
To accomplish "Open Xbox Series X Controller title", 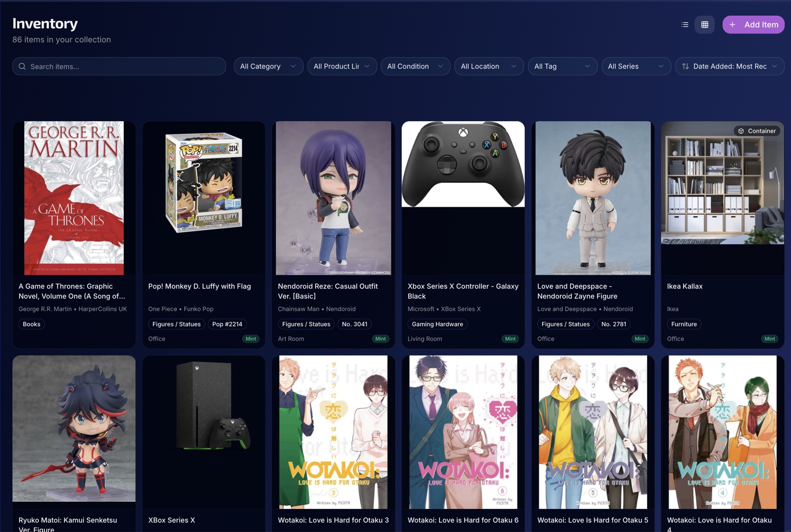I will [463, 291].
